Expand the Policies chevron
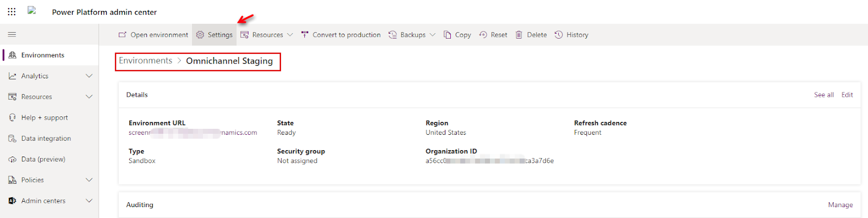Viewport: 868px width, 218px height. (89, 180)
